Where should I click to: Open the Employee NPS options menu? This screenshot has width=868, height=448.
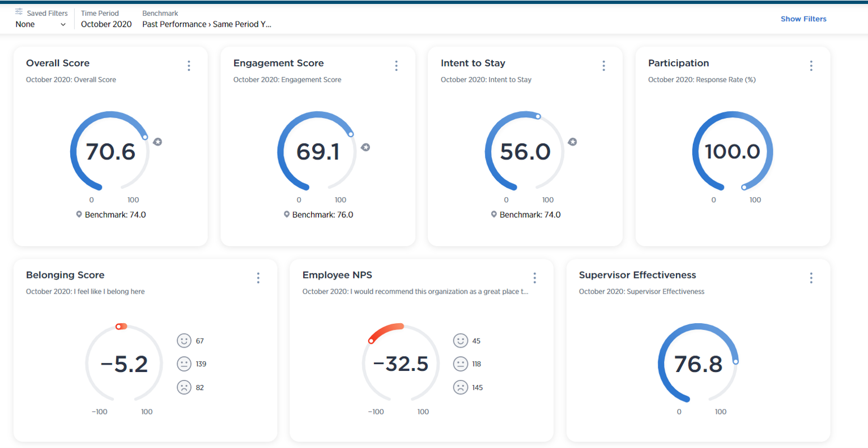pyautogui.click(x=534, y=278)
